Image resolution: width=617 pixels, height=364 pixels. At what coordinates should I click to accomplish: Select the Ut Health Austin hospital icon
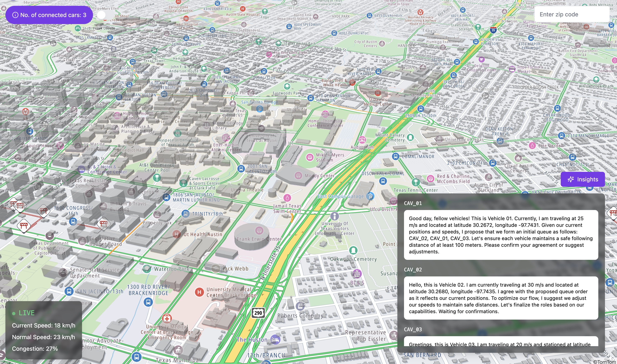pos(176,234)
